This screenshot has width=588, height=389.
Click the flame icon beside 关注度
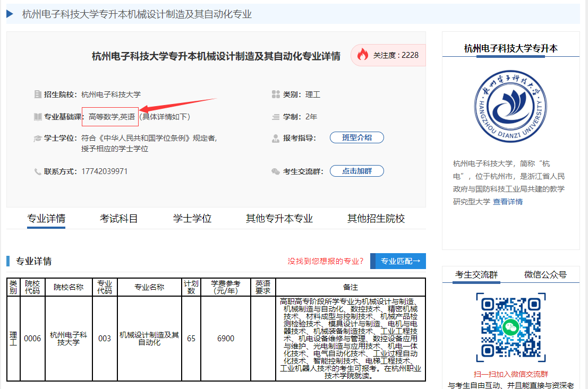tap(363, 55)
